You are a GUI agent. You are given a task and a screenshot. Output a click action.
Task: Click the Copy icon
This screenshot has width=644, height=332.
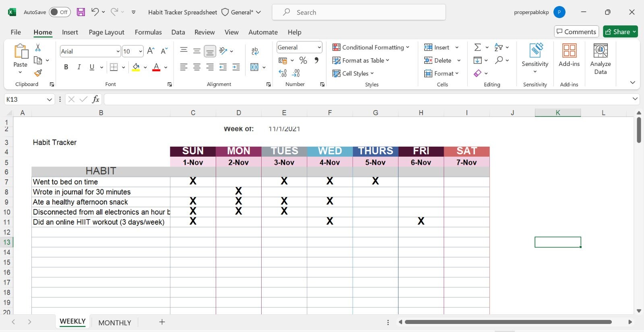(x=38, y=60)
